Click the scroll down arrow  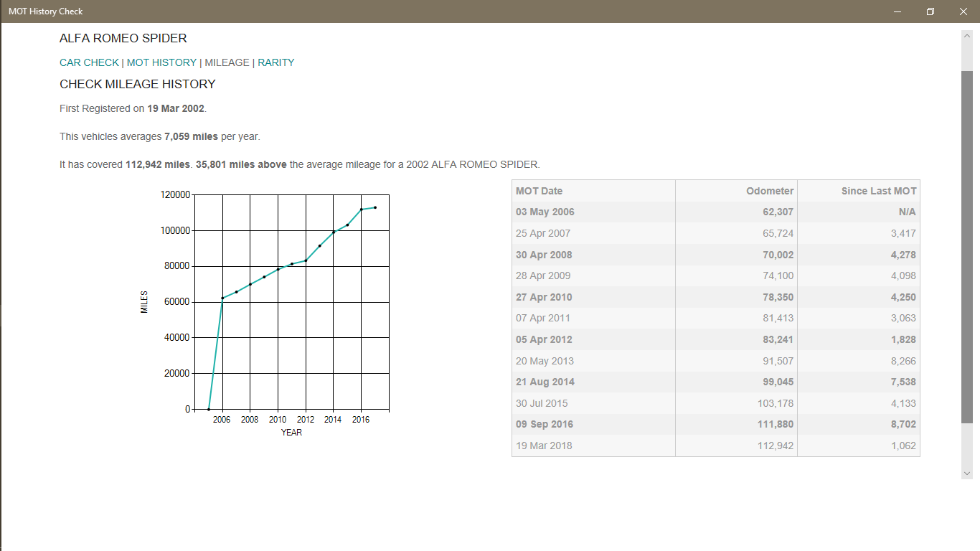click(966, 473)
